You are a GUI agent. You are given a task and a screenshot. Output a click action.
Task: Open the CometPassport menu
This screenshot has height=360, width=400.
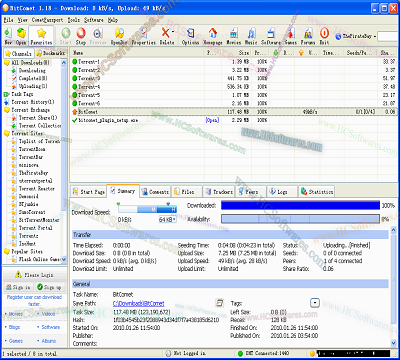(47, 20)
